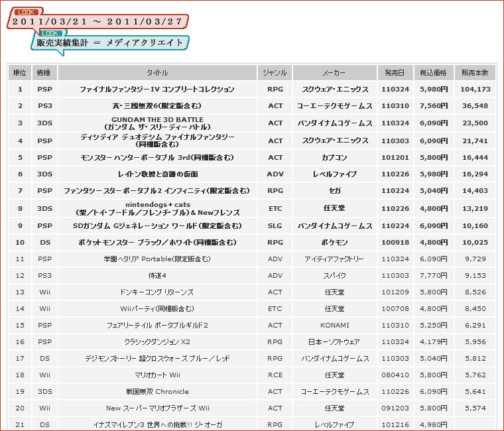The height and width of the screenshot is (431, 504).
Task: Click sales figure 21,741
Action: (475, 141)
